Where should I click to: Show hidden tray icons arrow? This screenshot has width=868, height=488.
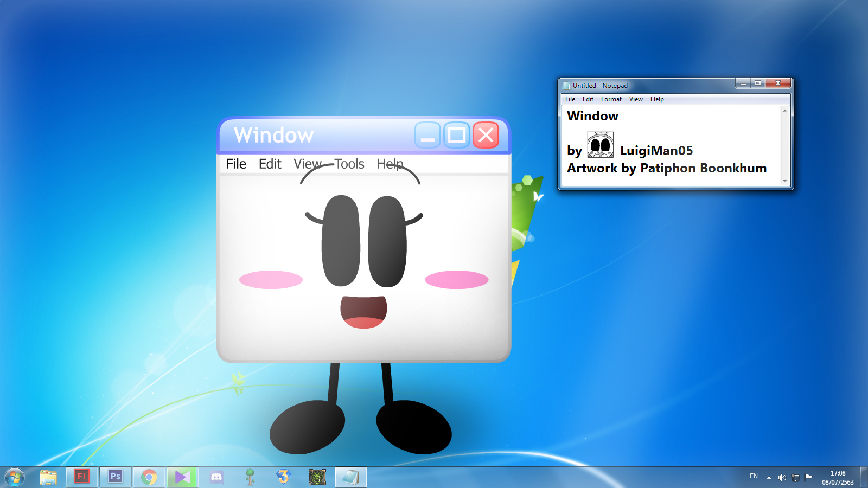(x=769, y=478)
